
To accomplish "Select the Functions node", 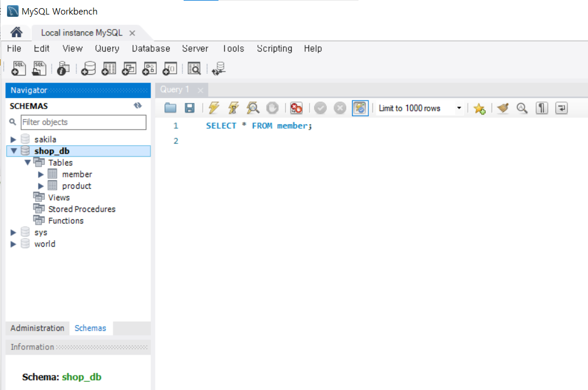I will (66, 221).
